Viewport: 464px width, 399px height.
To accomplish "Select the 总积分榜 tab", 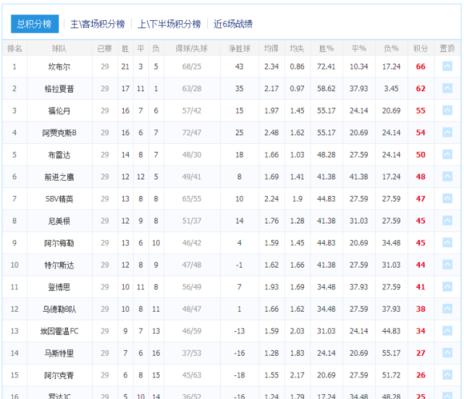I will click(x=35, y=24).
